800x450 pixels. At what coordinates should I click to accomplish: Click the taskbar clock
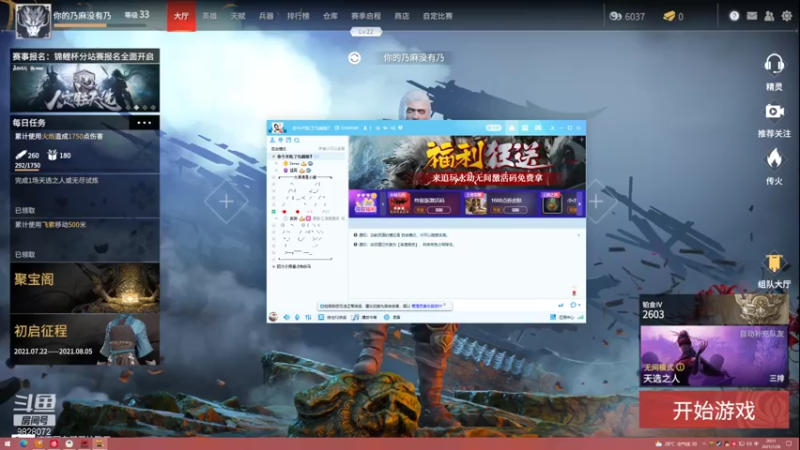point(770,444)
